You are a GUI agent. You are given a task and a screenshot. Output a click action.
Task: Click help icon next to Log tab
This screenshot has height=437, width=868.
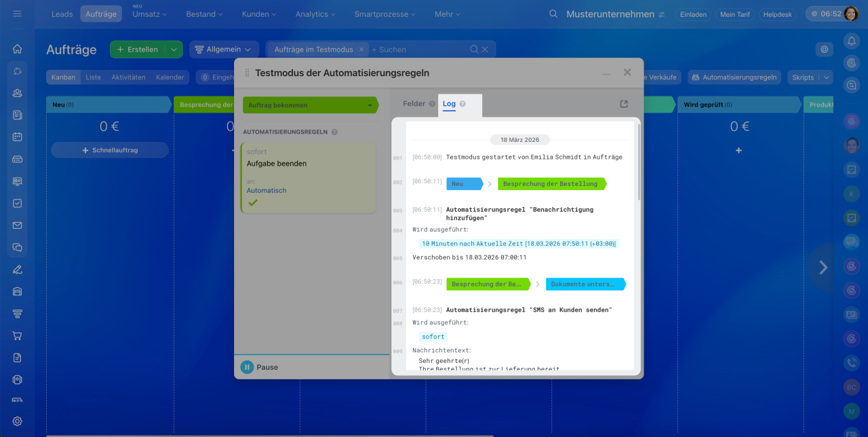pos(462,104)
